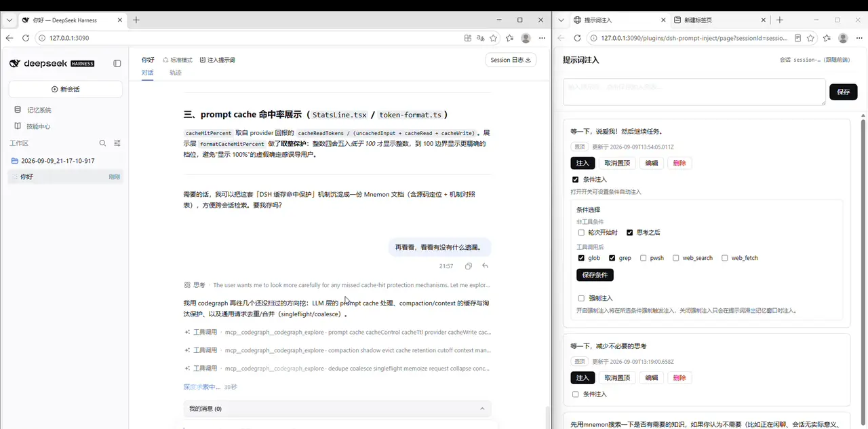Start a 新会话 from the sidebar
This screenshot has height=429, width=868.
point(65,89)
